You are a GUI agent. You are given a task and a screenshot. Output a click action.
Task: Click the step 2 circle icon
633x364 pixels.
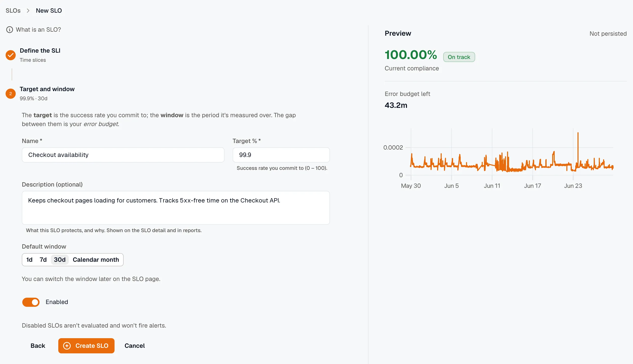11,94
